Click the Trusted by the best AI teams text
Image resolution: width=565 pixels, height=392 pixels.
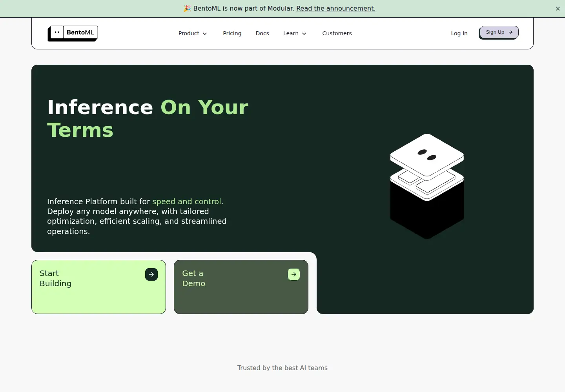pos(282,368)
